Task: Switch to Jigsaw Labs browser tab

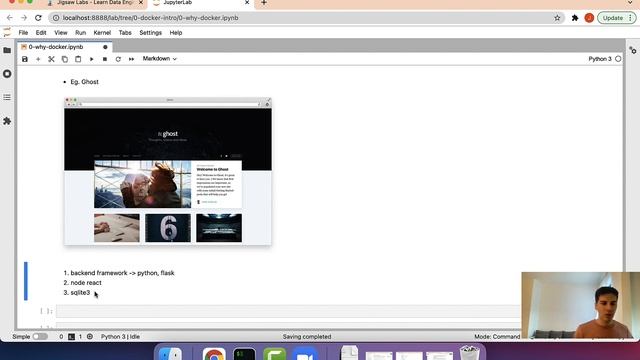Action: [x=95, y=3]
